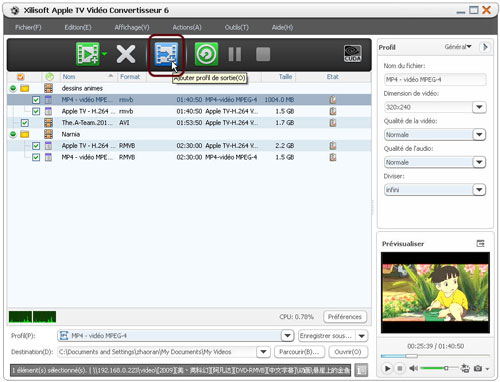500x382 pixels.
Task: Toggle the select-all checkbox in list header
Action: coord(21,77)
